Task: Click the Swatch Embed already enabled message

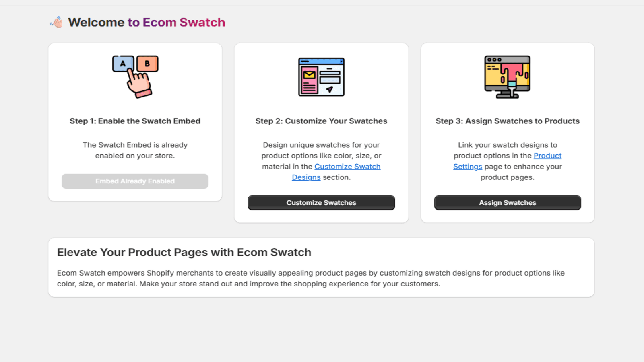Action: 135,150
